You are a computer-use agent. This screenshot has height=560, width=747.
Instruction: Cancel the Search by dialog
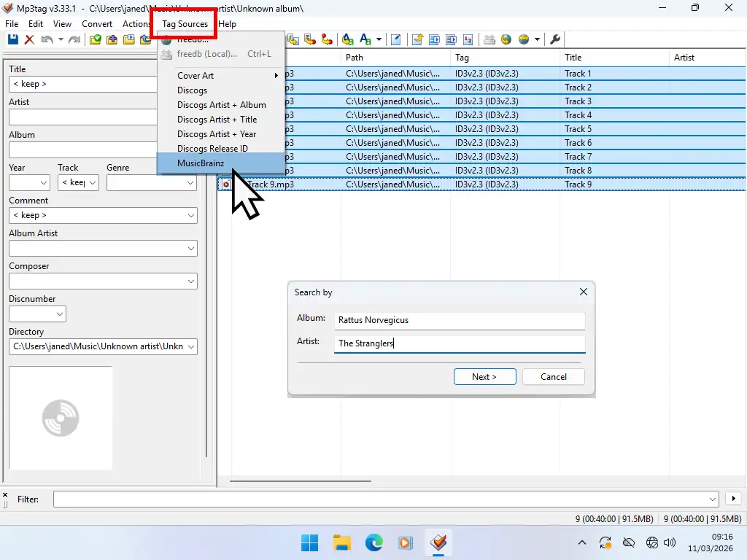[x=554, y=377]
